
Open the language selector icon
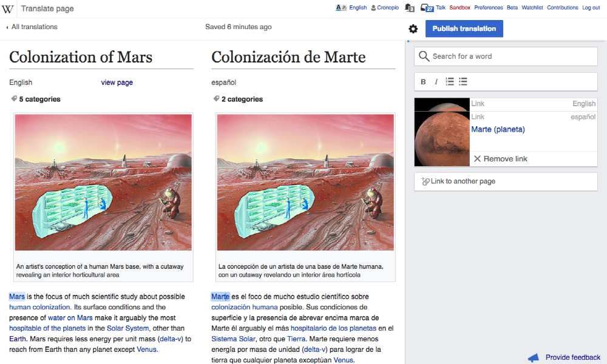(341, 8)
